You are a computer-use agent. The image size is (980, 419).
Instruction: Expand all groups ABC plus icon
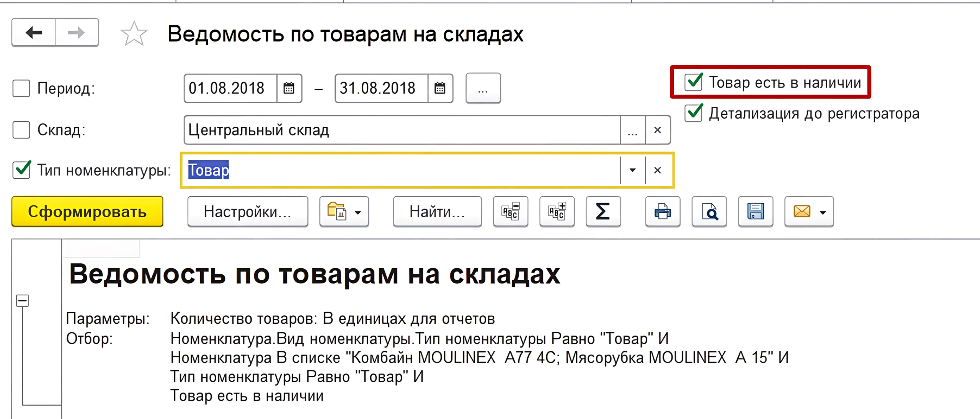557,212
